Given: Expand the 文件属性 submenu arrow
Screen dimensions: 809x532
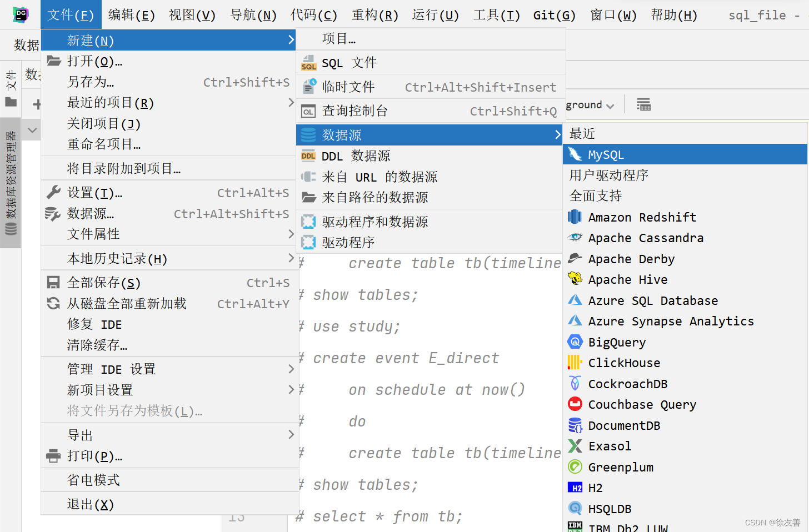Looking at the screenshot, I should (291, 234).
